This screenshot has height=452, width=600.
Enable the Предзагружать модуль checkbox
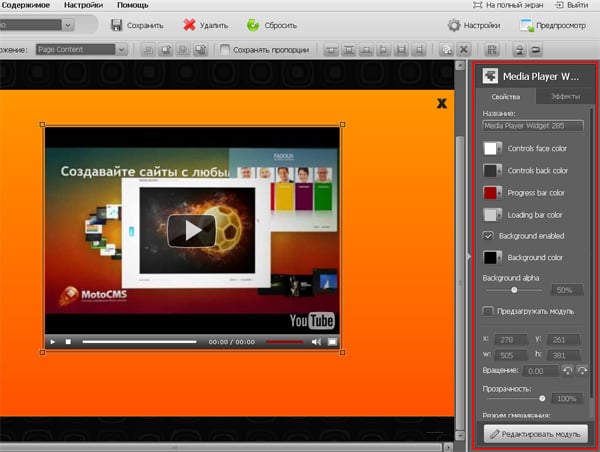coord(490,311)
